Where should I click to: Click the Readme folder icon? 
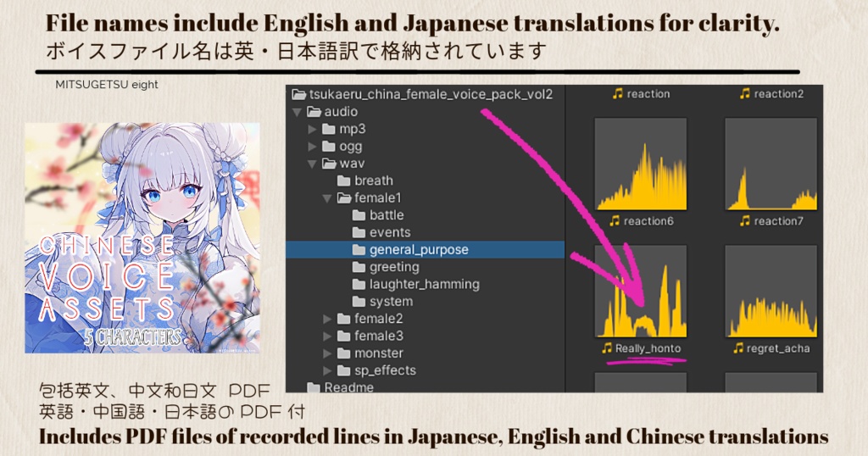tap(314, 386)
